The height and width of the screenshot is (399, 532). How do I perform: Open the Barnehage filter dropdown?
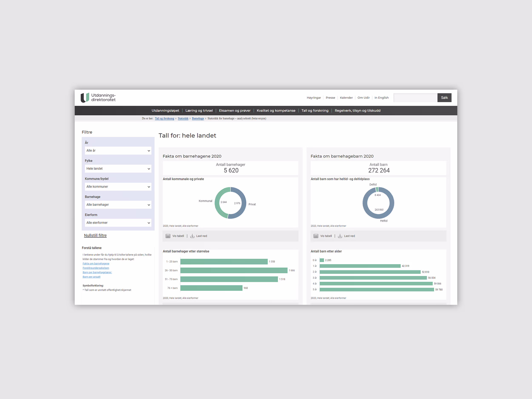(118, 205)
